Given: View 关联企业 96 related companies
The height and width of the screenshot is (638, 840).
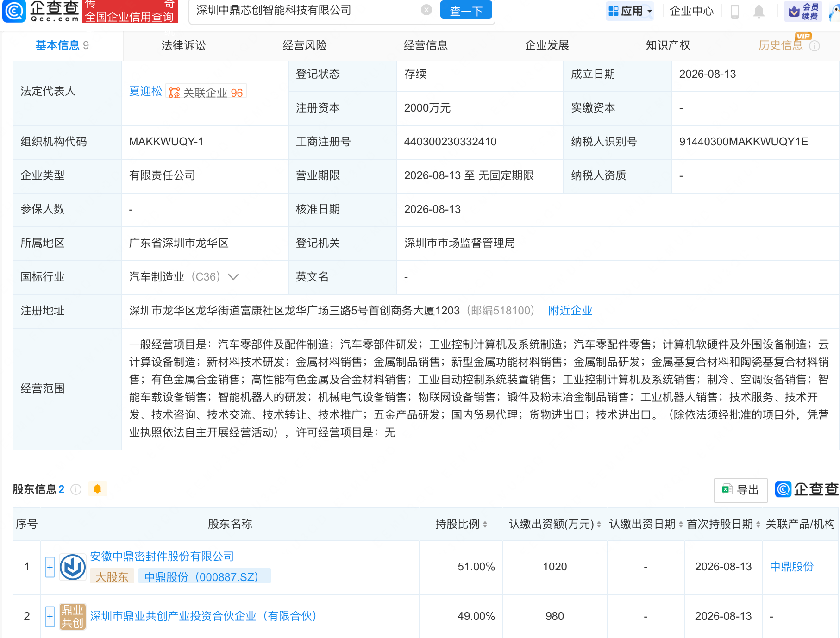Looking at the screenshot, I should coord(206,92).
